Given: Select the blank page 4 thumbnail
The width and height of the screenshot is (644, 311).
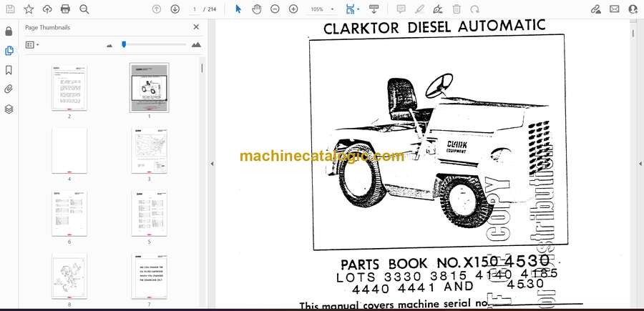Looking at the screenshot, I should (x=69, y=151).
